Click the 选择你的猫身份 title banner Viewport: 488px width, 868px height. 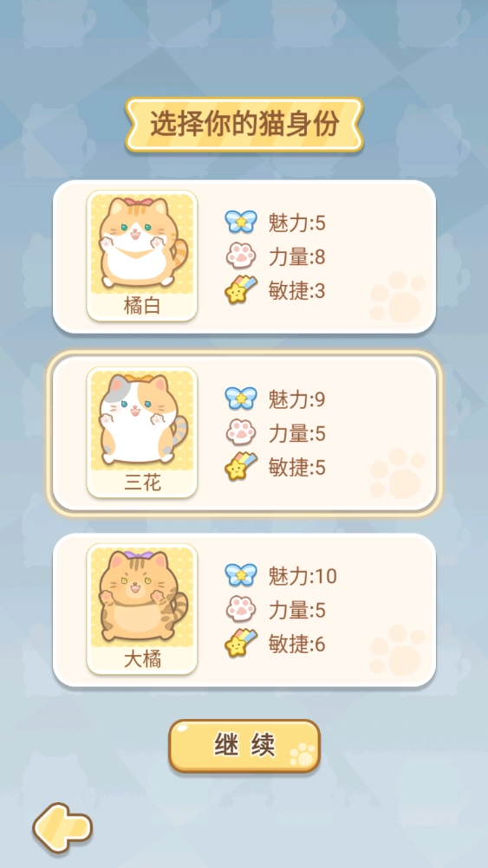pyautogui.click(x=244, y=125)
